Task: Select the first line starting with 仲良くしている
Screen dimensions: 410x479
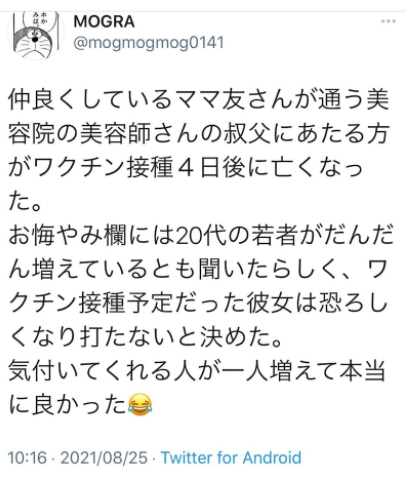Action: 199,99
